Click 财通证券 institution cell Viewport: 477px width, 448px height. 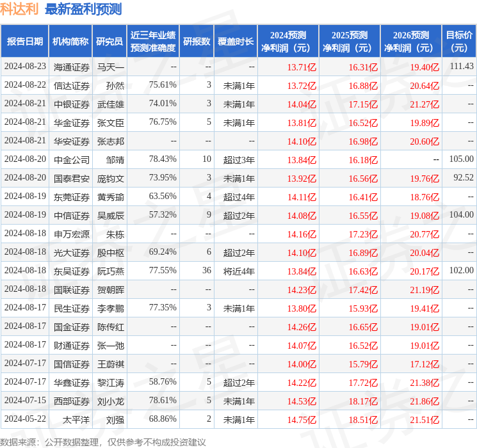72,346
